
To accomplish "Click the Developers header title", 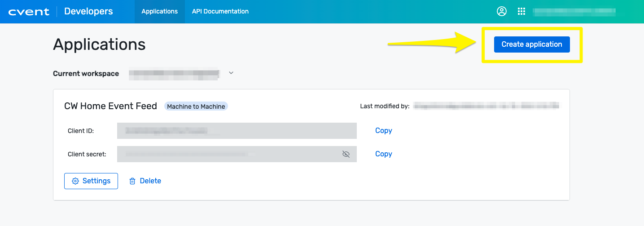I will point(88,12).
